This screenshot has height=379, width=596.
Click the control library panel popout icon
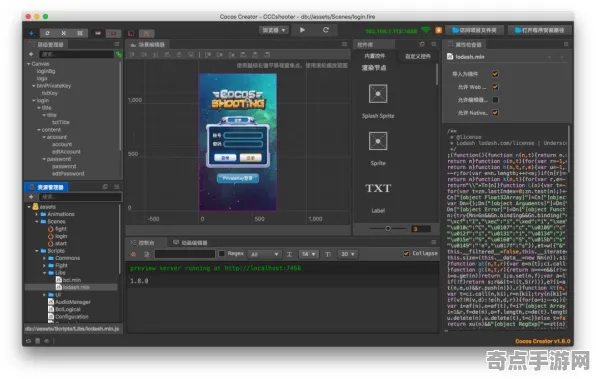422,44
